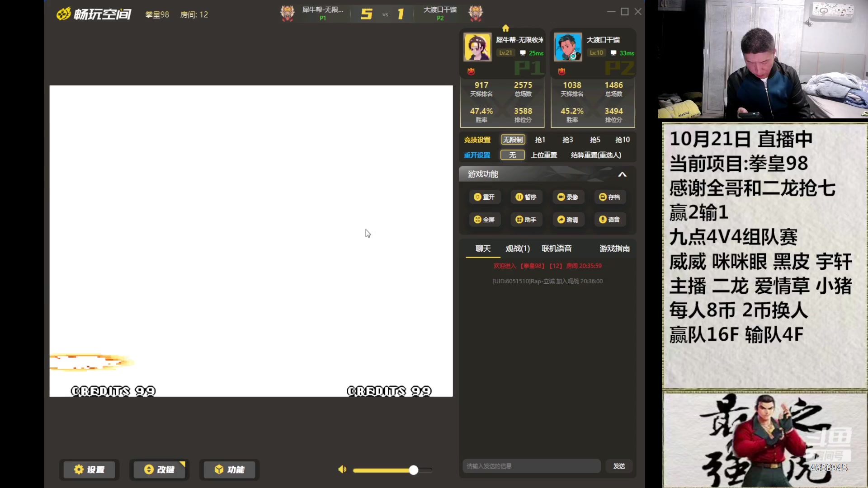Switch to the 聊天 chat tab
This screenshot has height=488, width=868.
tap(483, 249)
